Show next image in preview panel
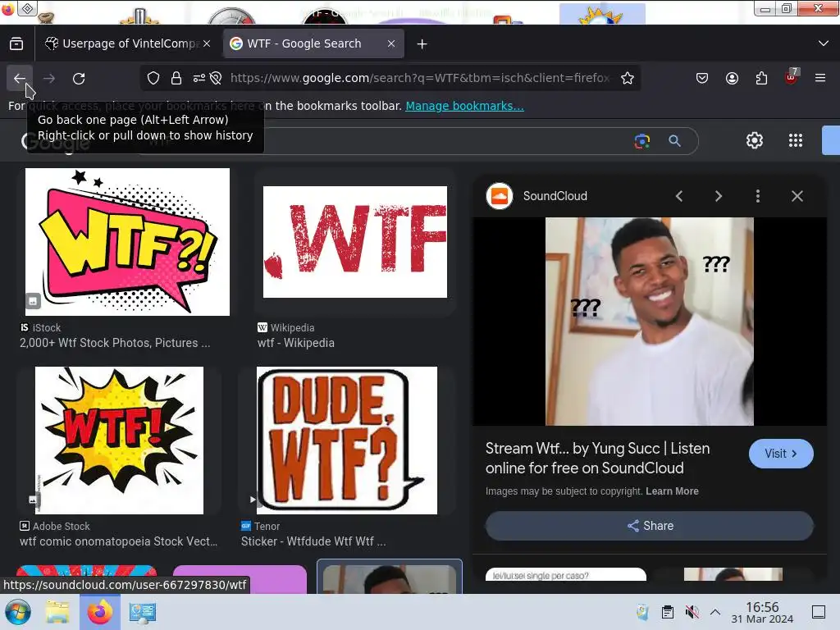This screenshot has width=840, height=630. (719, 197)
